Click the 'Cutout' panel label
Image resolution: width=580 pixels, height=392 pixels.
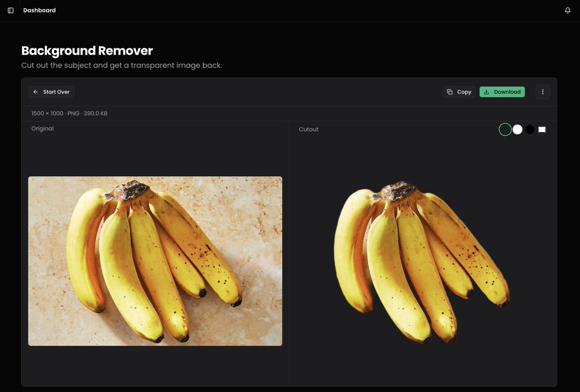pyautogui.click(x=308, y=130)
